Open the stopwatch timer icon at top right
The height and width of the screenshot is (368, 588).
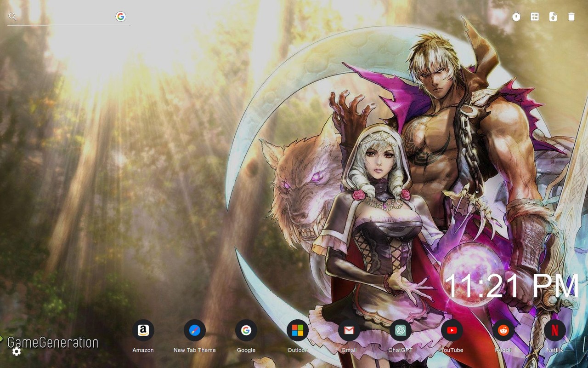(x=515, y=17)
